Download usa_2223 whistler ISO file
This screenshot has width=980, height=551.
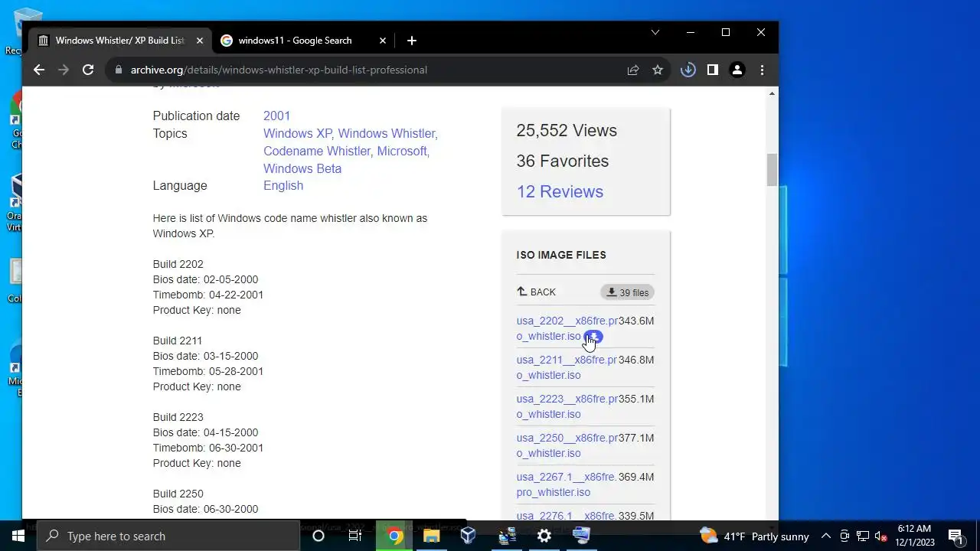point(567,406)
